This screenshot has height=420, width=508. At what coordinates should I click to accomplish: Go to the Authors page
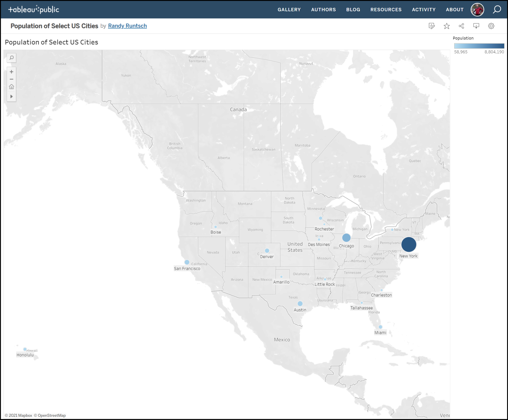click(x=323, y=10)
